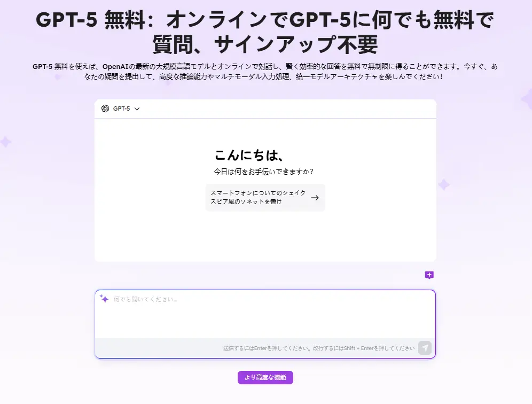The image size is (532, 404).
Task: Click the sparkle icon inside the message box
Action: [104, 299]
